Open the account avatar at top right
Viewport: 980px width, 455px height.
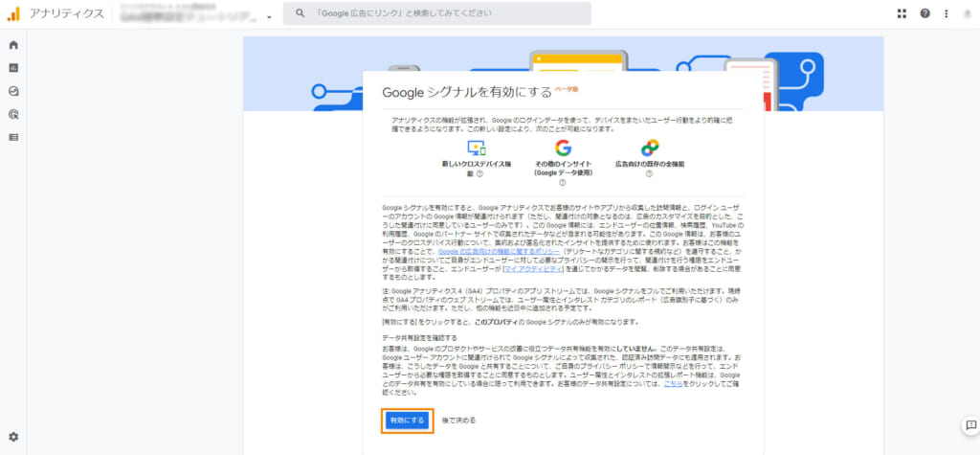click(x=968, y=13)
